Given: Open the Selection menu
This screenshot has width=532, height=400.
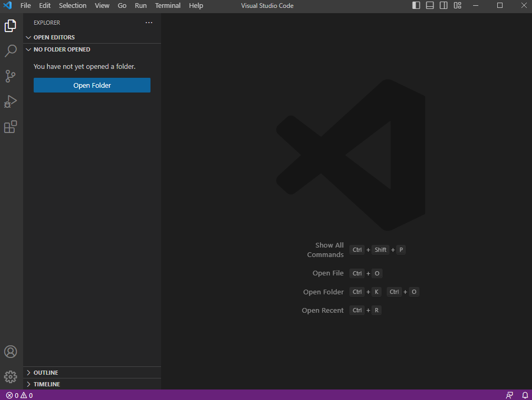Looking at the screenshot, I should tap(73, 6).
